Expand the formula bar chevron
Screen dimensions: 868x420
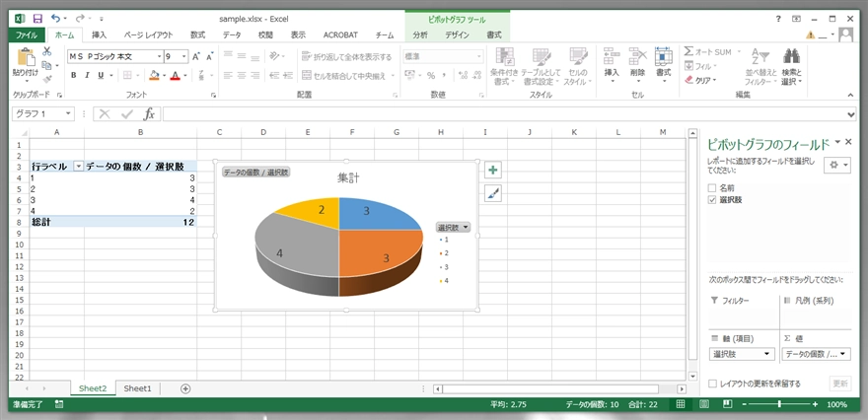pos(851,114)
